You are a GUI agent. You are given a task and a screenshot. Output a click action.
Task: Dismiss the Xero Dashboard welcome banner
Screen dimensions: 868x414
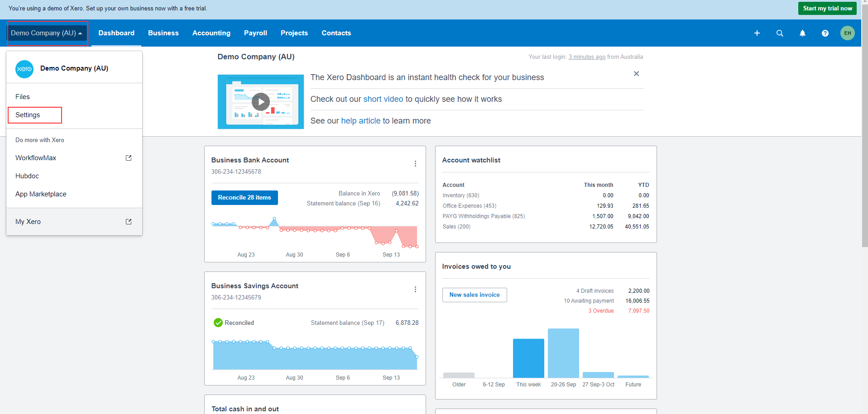[636, 74]
